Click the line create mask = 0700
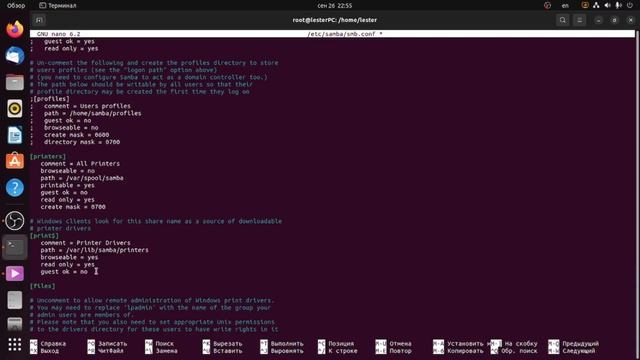 click(73, 207)
